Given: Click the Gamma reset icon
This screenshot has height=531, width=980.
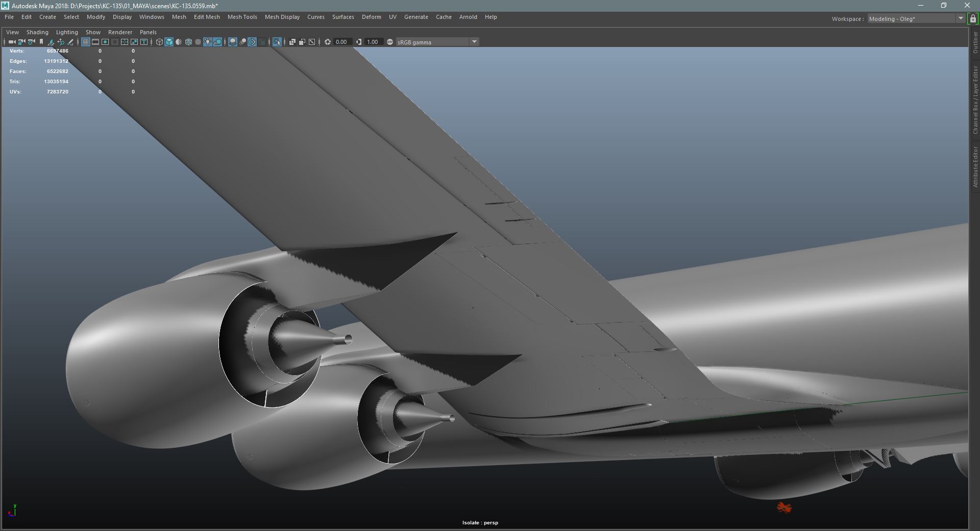Looking at the screenshot, I should point(359,42).
